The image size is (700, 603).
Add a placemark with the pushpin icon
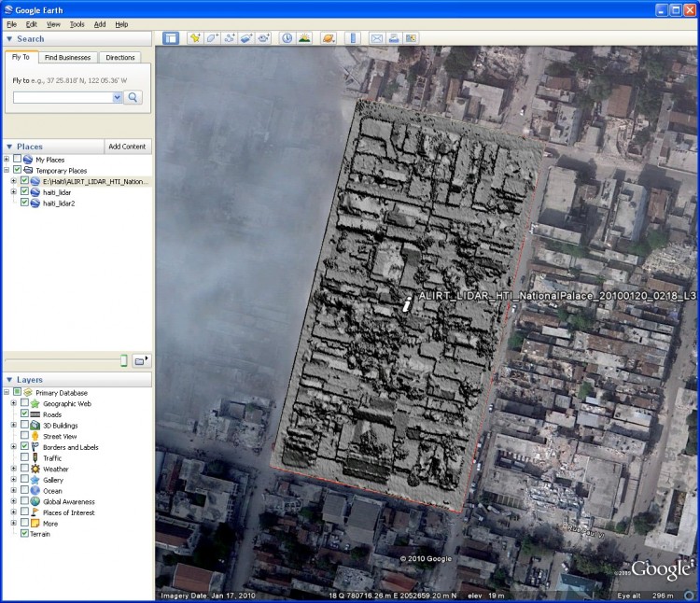(x=195, y=38)
